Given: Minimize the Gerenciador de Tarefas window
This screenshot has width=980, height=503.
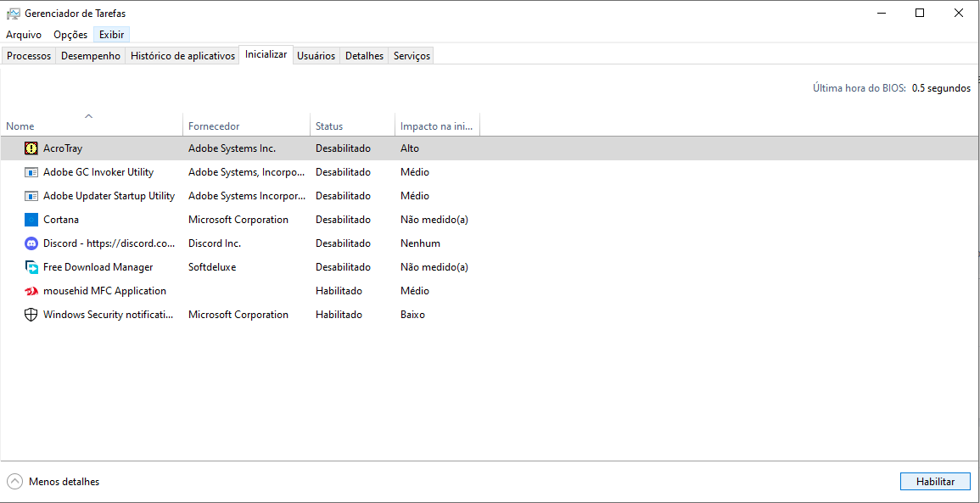Looking at the screenshot, I should (x=882, y=13).
